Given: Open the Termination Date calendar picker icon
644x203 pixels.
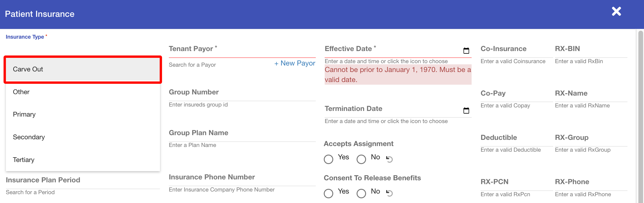Looking at the screenshot, I should coord(466,111).
